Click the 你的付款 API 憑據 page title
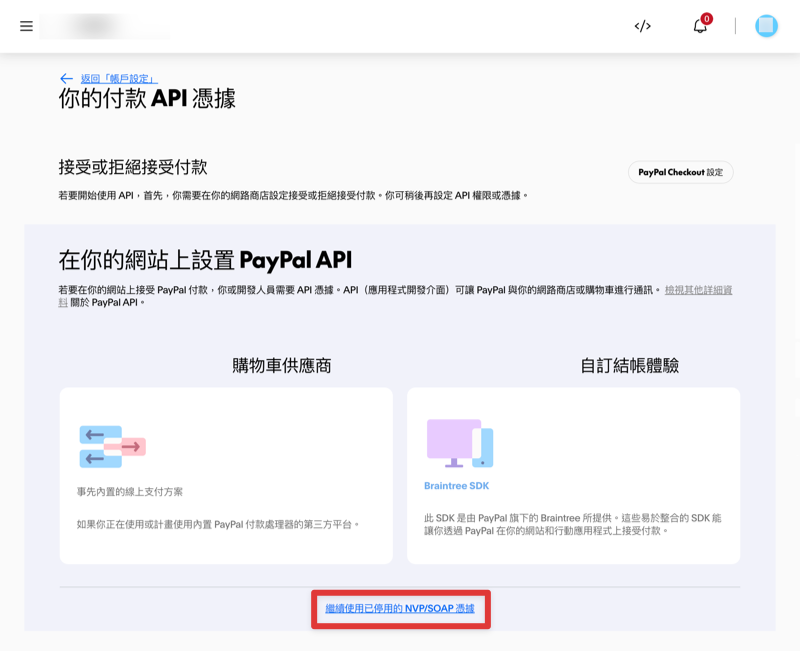The image size is (800, 651). (x=147, y=98)
